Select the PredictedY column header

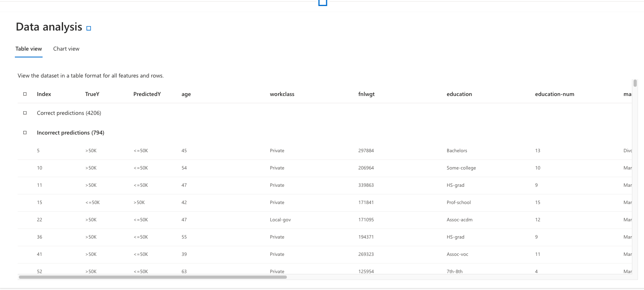point(147,94)
